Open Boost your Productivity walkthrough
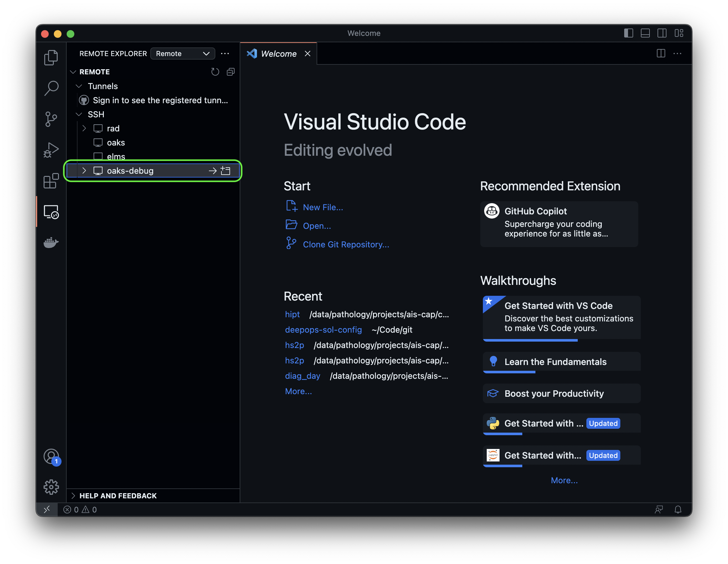Image resolution: width=728 pixels, height=564 pixels. [562, 393]
